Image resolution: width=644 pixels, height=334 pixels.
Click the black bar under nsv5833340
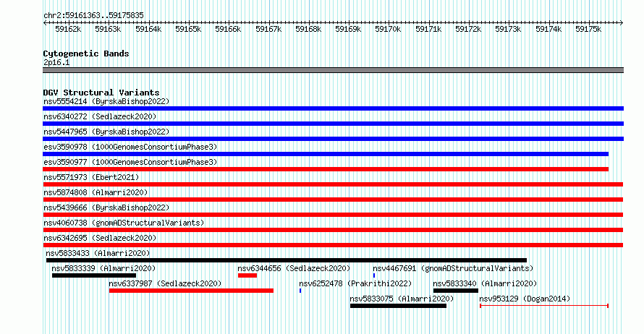tap(455, 291)
